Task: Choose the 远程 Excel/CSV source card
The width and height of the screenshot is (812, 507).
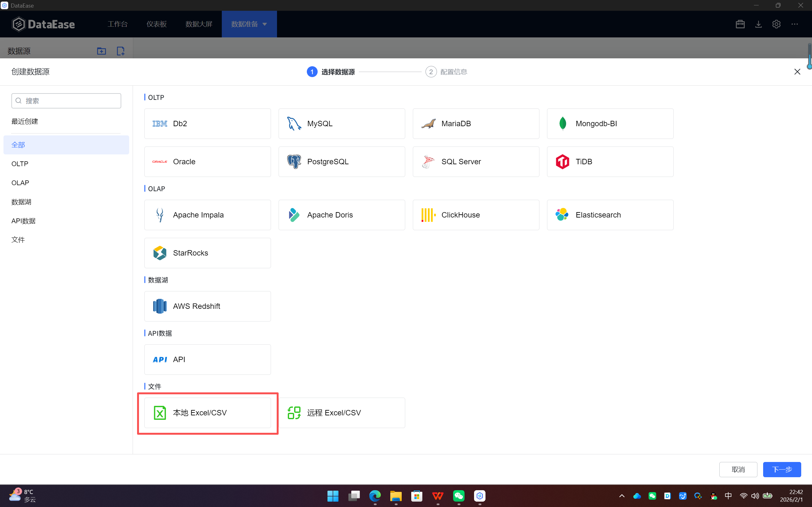Action: pyautogui.click(x=341, y=413)
